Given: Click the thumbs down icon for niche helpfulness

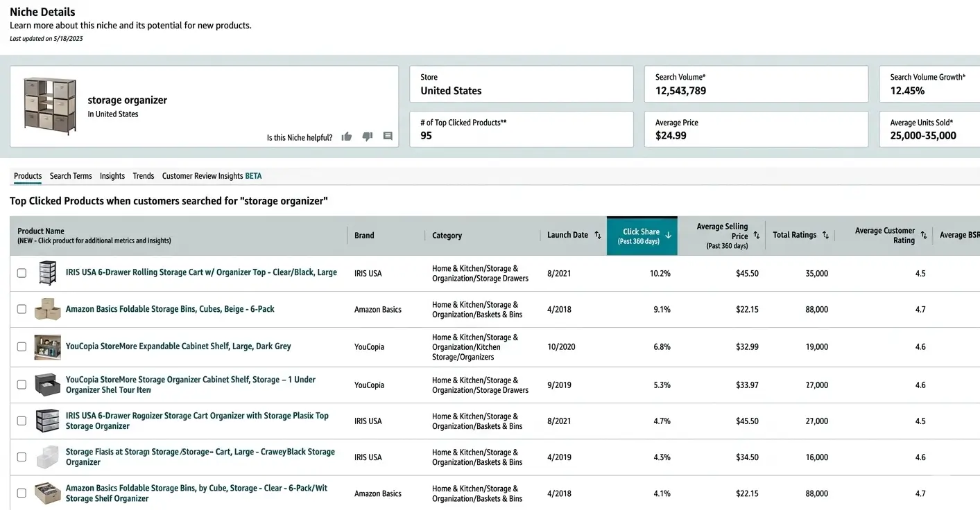Looking at the screenshot, I should coord(368,137).
